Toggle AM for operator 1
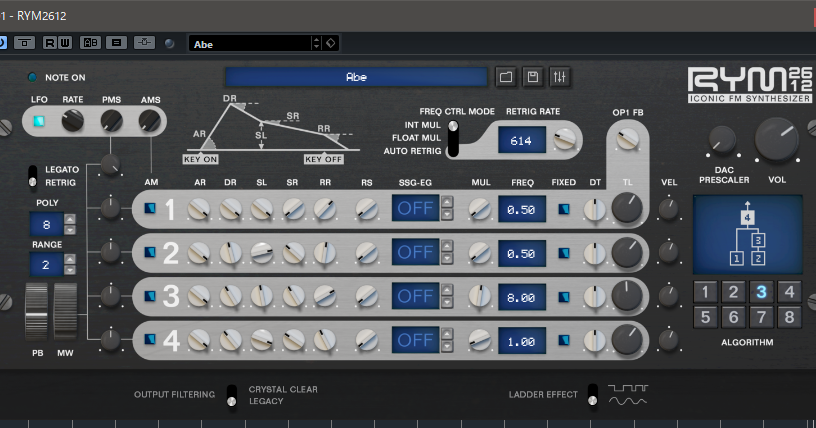Image resolution: width=816 pixels, height=428 pixels. click(x=150, y=208)
